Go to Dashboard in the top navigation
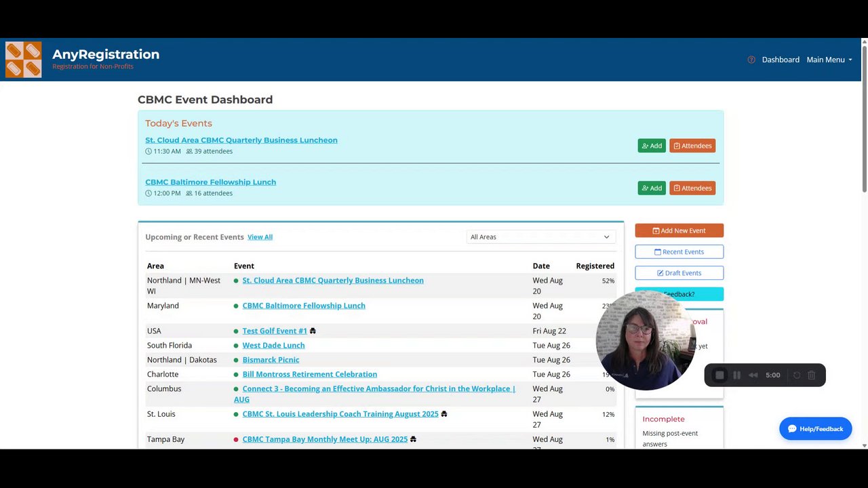This screenshot has height=488, width=868. [781, 60]
